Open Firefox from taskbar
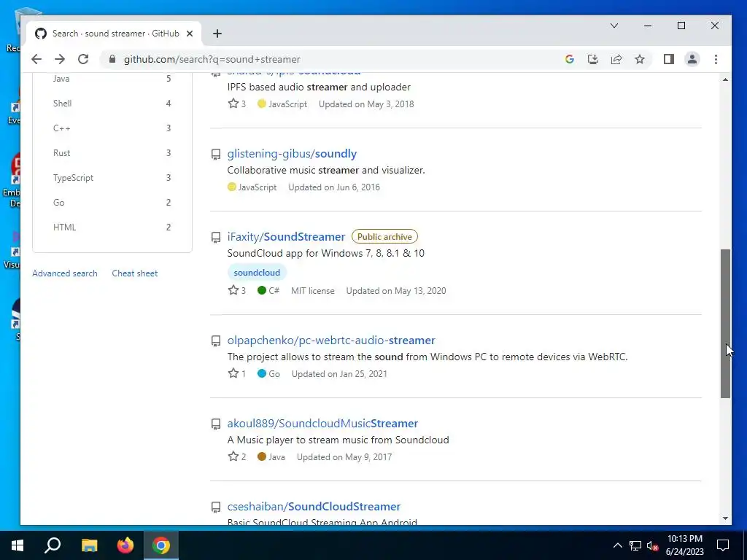747x560 pixels. 125,545
